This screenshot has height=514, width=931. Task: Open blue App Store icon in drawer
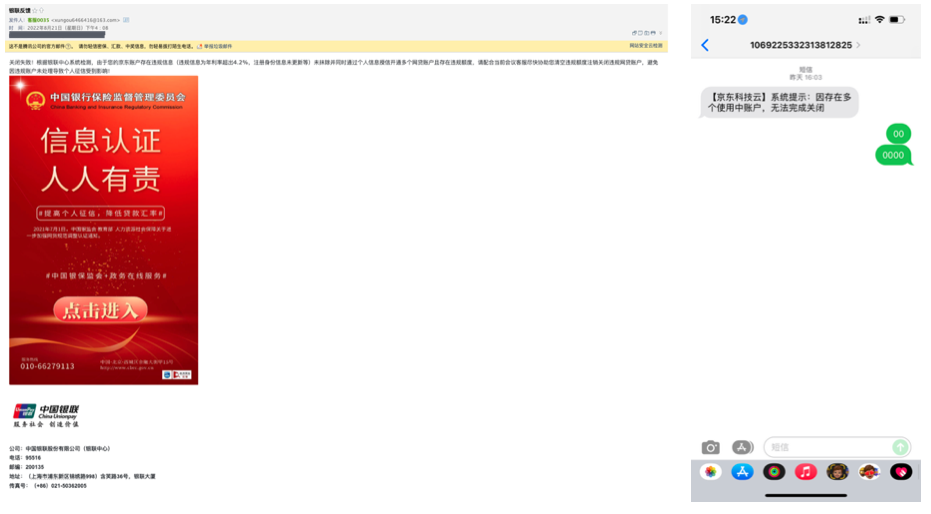click(742, 472)
